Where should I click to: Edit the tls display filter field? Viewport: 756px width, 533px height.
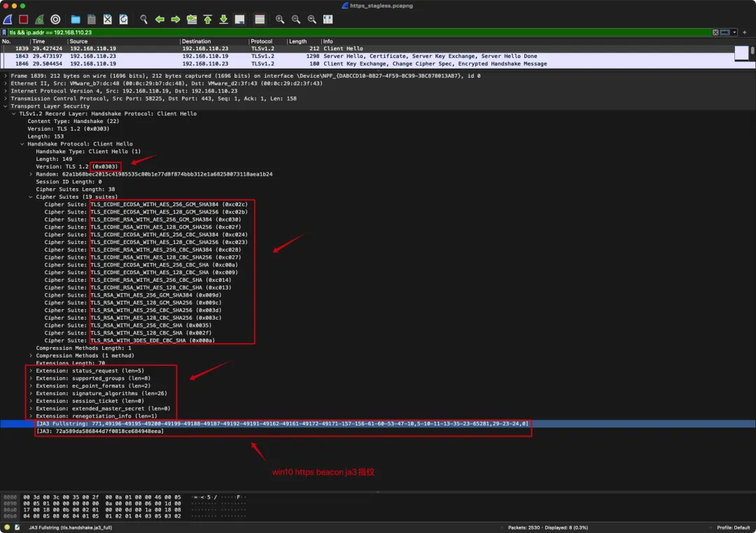[359, 32]
